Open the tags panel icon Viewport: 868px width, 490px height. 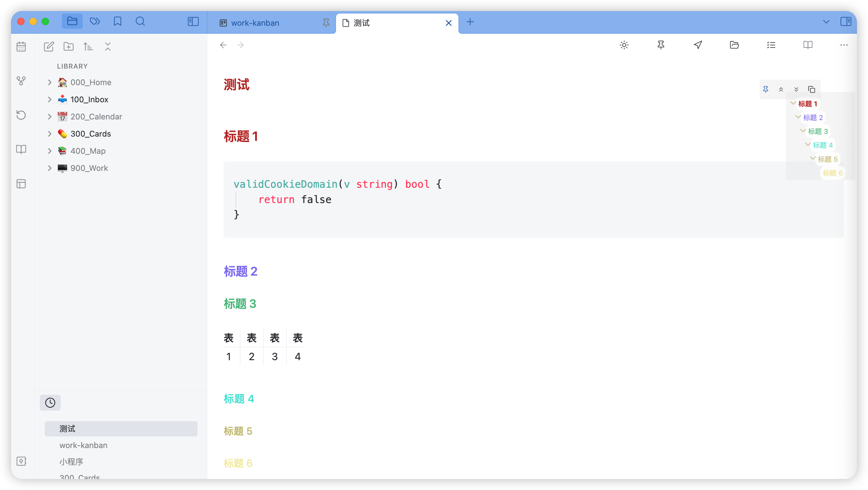tap(95, 21)
